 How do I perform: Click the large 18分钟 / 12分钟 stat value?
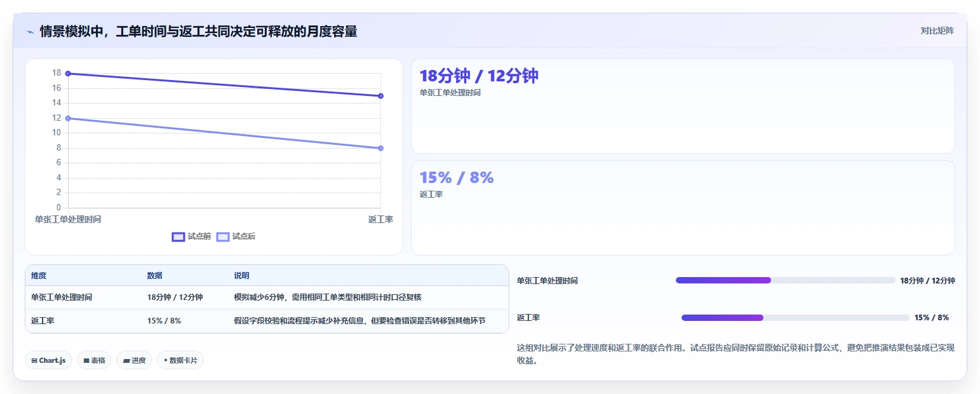pos(479,76)
